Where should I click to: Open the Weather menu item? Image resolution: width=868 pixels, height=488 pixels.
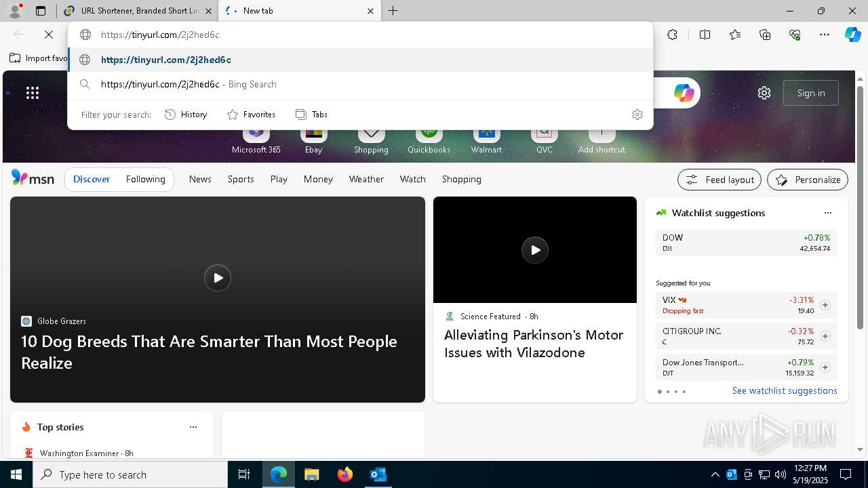(366, 179)
